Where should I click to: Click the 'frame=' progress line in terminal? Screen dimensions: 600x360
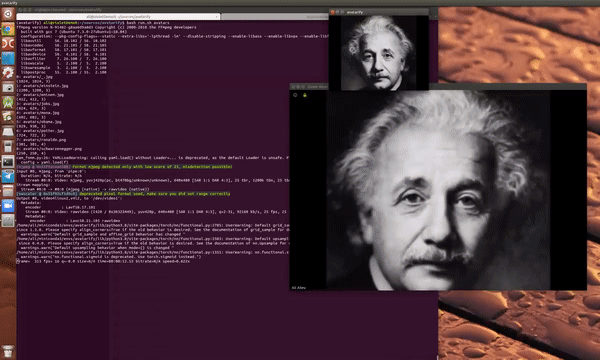point(103,261)
